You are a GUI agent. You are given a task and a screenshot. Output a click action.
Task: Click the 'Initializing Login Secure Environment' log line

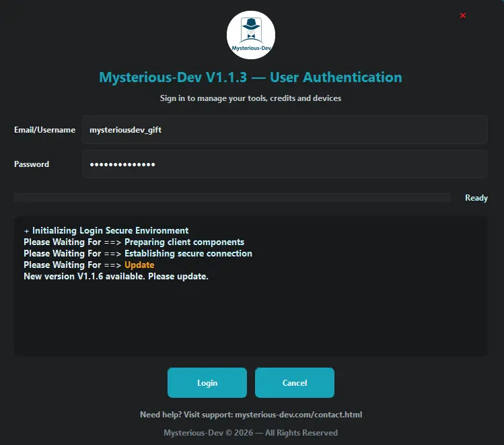pyautogui.click(x=106, y=230)
